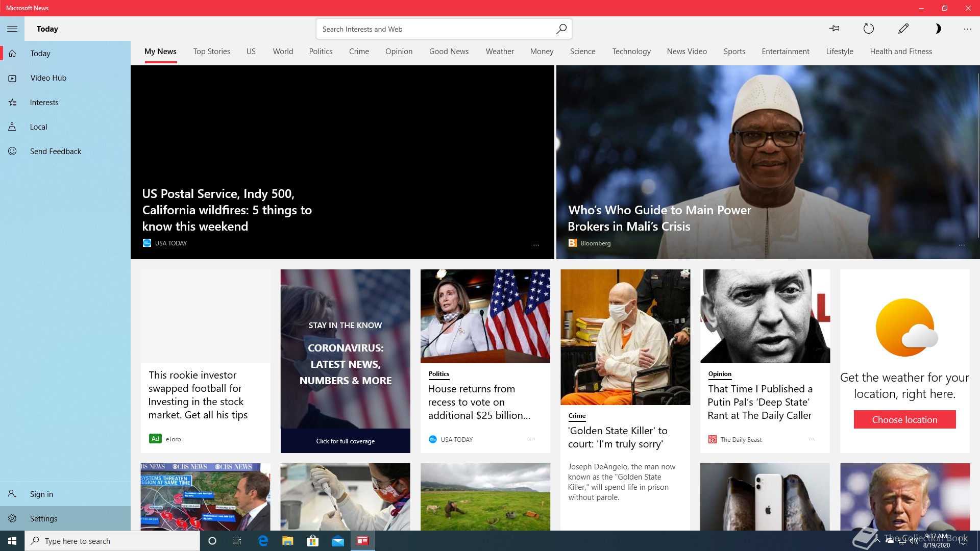Open File Explorer from taskbar
980x551 pixels.
click(x=288, y=541)
